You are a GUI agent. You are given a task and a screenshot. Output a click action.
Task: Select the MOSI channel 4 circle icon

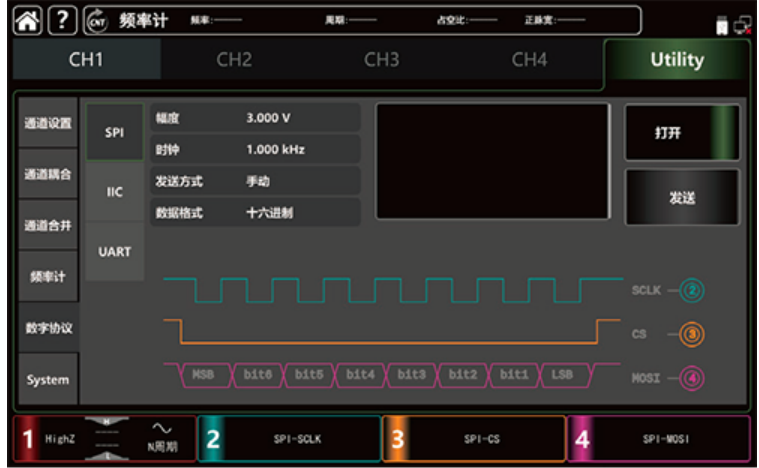click(x=693, y=379)
